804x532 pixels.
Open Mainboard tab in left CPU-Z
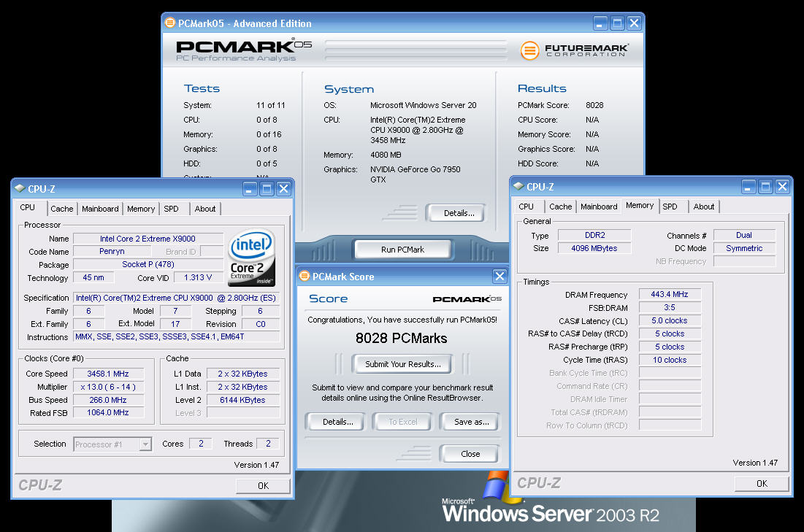click(100, 209)
